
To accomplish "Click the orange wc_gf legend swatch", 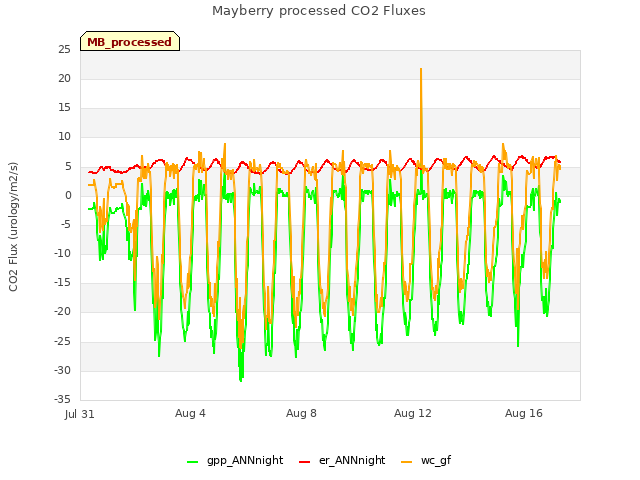I will (407, 462).
